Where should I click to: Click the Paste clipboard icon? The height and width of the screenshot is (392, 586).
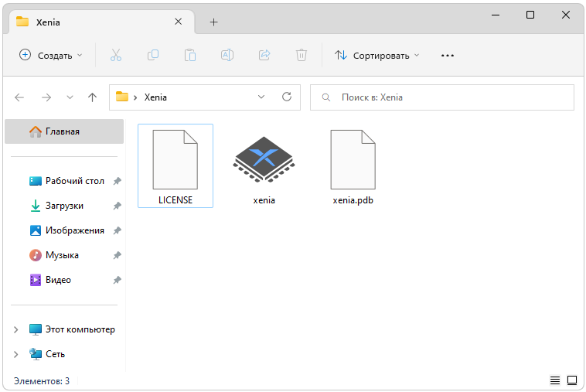pyautogui.click(x=190, y=56)
